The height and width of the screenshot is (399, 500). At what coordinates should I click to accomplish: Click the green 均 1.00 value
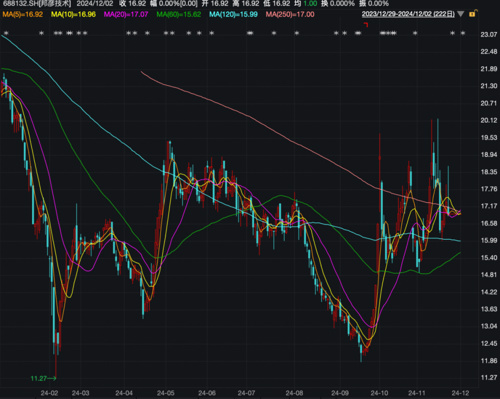pos(305,4)
